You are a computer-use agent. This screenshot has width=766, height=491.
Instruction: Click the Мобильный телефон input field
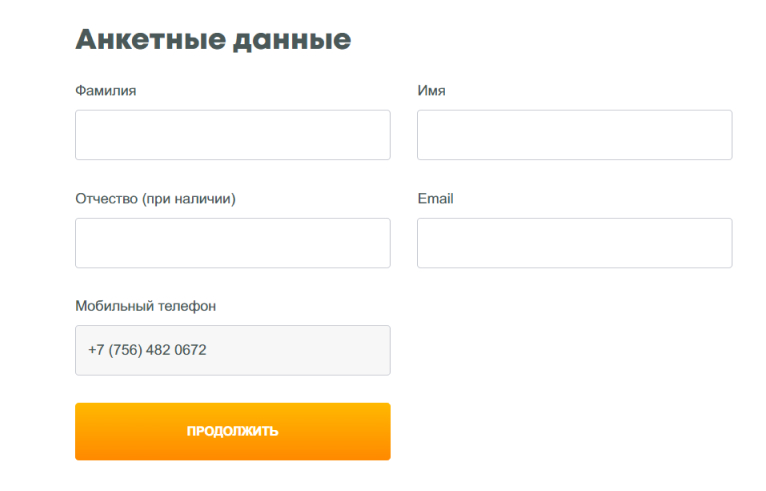point(232,350)
